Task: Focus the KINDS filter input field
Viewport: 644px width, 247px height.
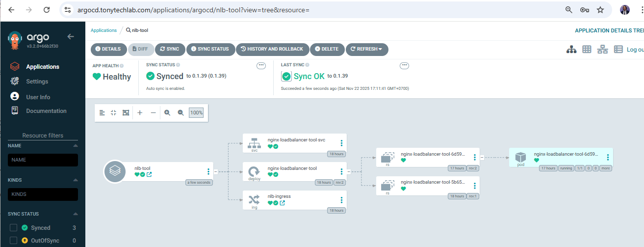Action: [43, 194]
